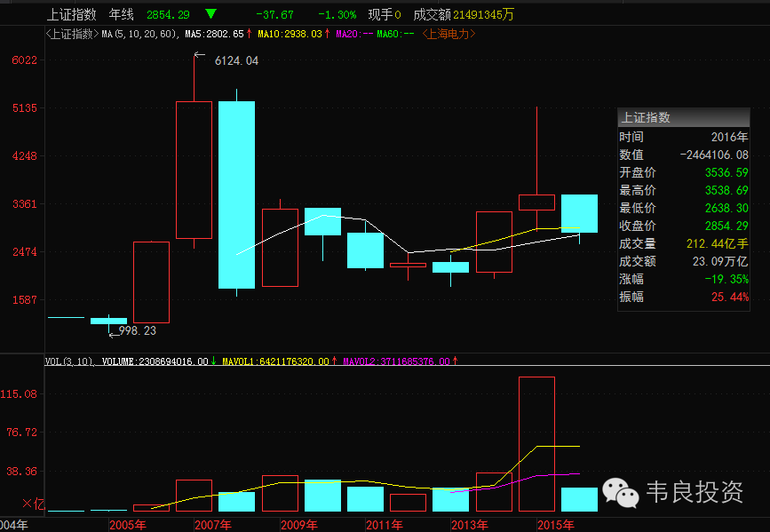Click 开盘价 3536.59 row
The height and width of the screenshot is (532, 770).
[x=684, y=172]
